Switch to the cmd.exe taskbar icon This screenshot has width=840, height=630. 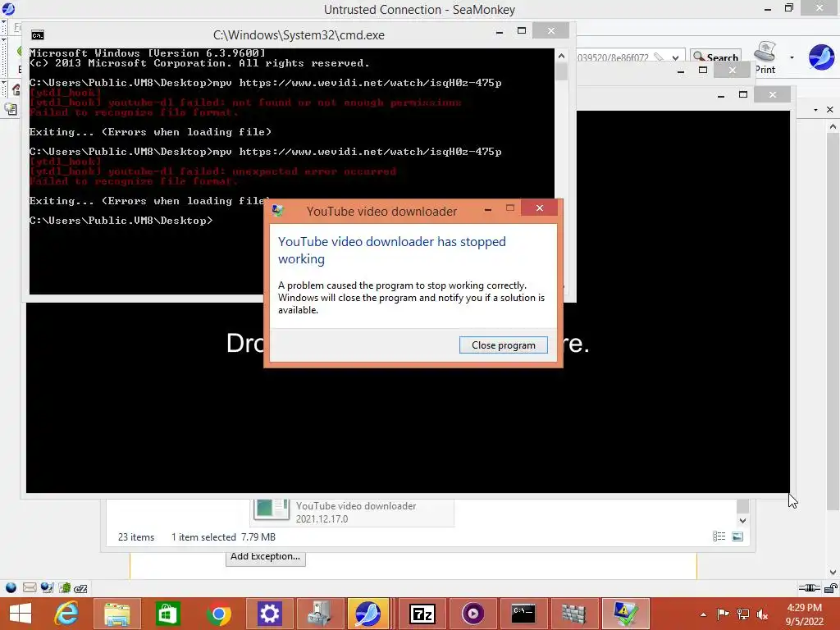(523, 614)
